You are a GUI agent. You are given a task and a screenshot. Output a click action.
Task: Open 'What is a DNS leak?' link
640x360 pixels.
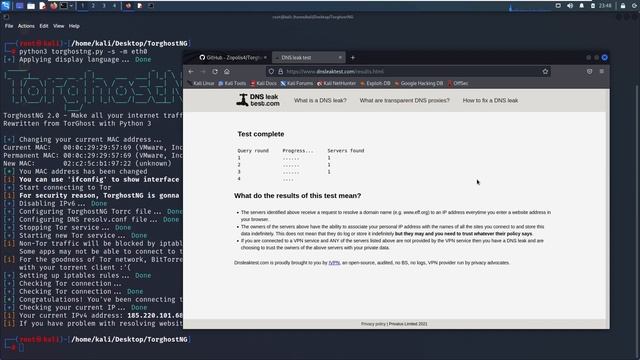pyautogui.click(x=320, y=100)
